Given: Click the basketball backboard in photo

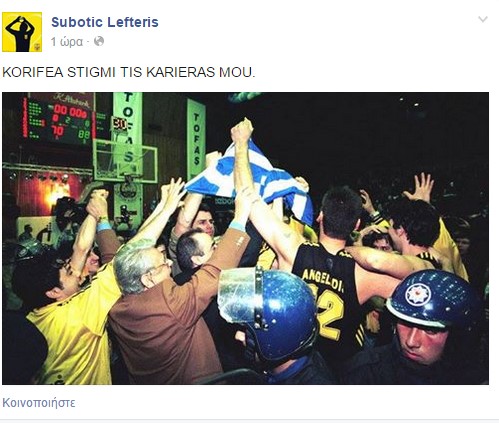Looking at the screenshot, I should tap(125, 161).
